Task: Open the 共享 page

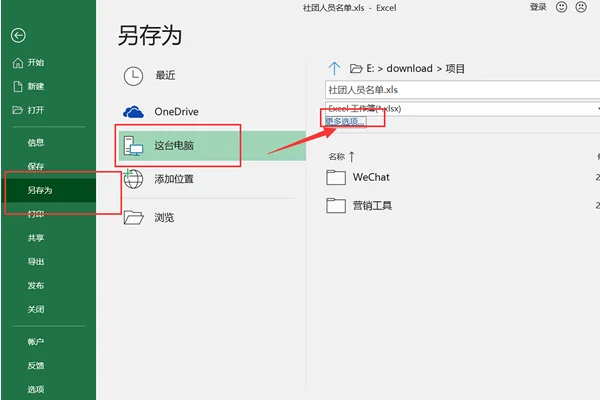Action: tap(36, 238)
